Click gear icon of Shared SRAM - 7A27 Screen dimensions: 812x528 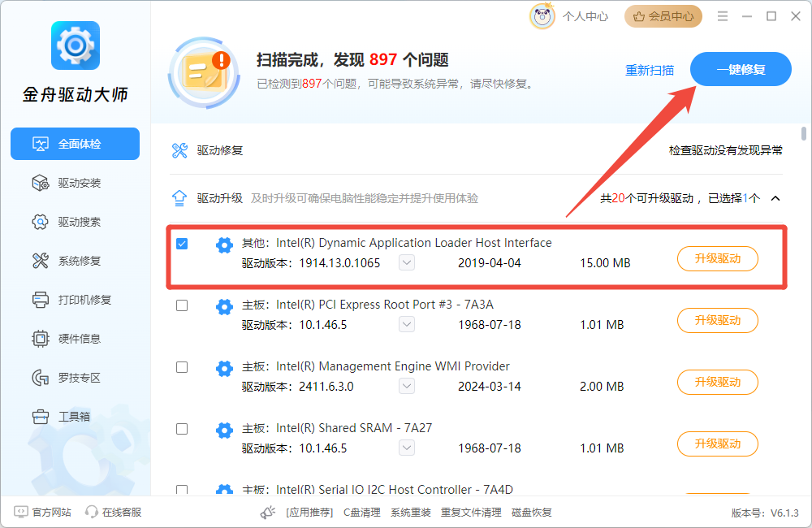(224, 430)
